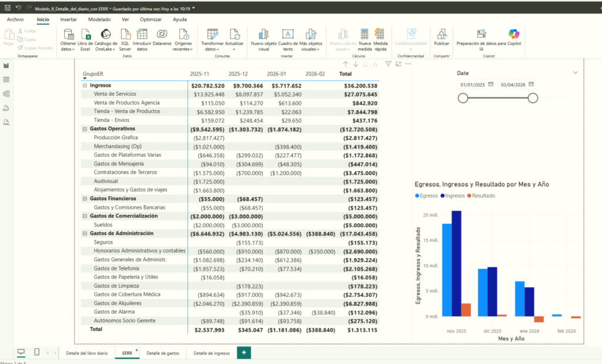602x364 pixels.
Task: Collapse the Ingresos group row
Action: tap(85, 86)
